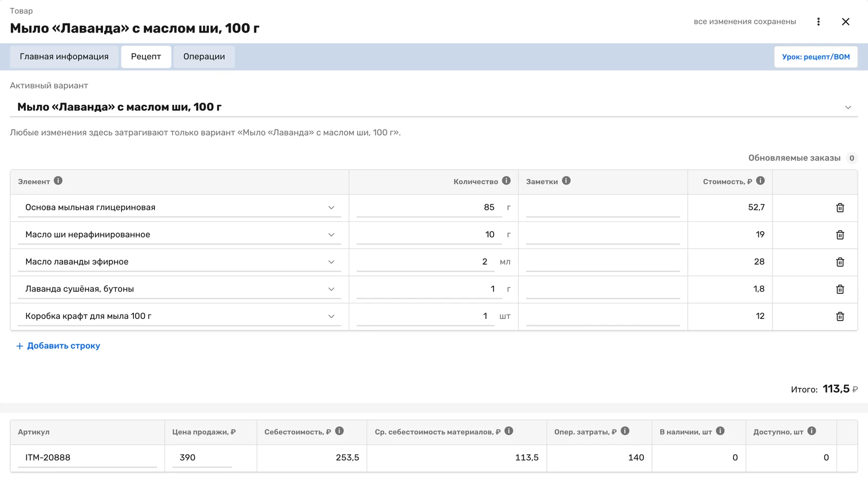
Task: Click Опер. затраты value 140
Action: [x=636, y=458]
